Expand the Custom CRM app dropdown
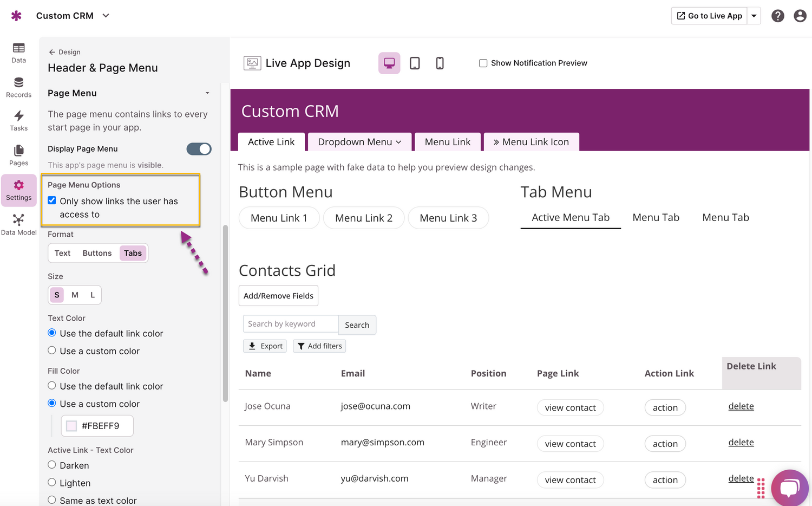Screen dimensions: 812x506 [106, 16]
